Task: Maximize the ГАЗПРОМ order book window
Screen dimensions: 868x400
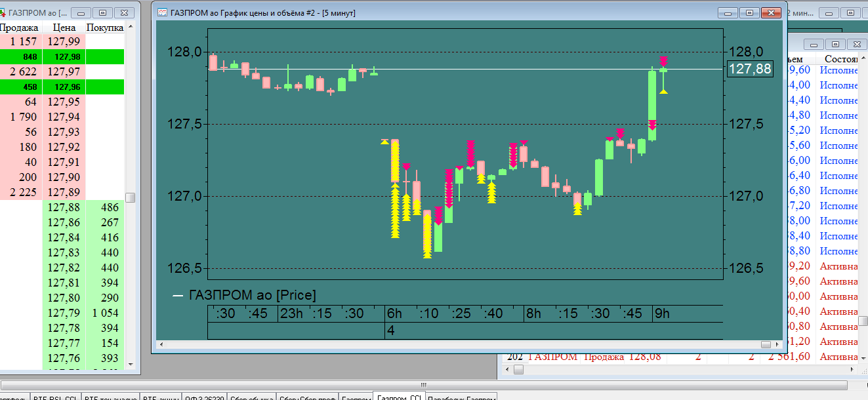Action: [x=102, y=12]
